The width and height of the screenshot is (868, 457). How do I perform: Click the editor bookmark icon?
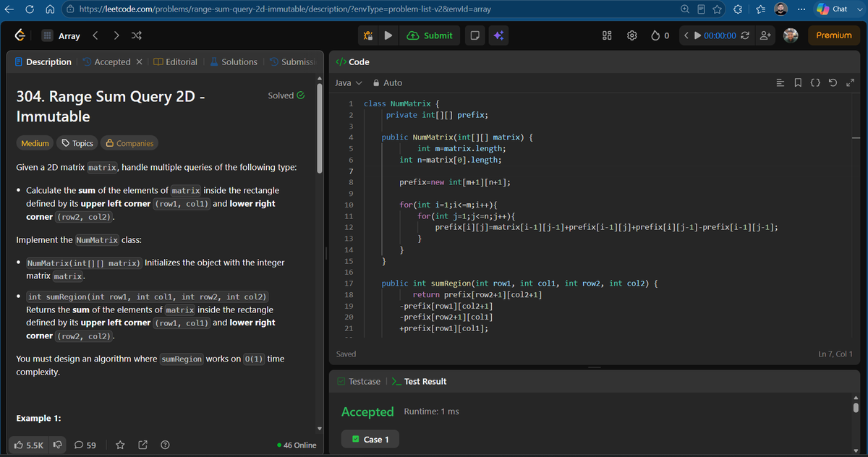coord(798,82)
